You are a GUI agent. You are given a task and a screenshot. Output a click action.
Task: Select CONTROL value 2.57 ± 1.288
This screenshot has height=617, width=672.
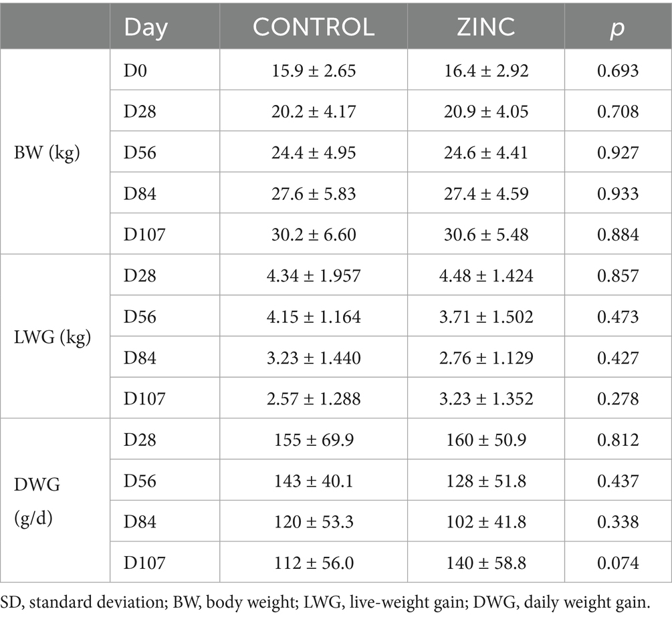click(x=313, y=398)
